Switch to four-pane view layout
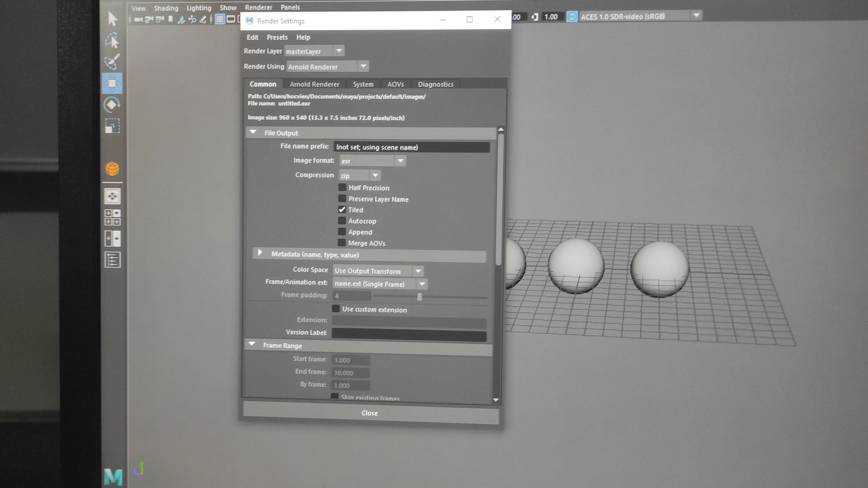The height and width of the screenshot is (488, 868). point(112,217)
